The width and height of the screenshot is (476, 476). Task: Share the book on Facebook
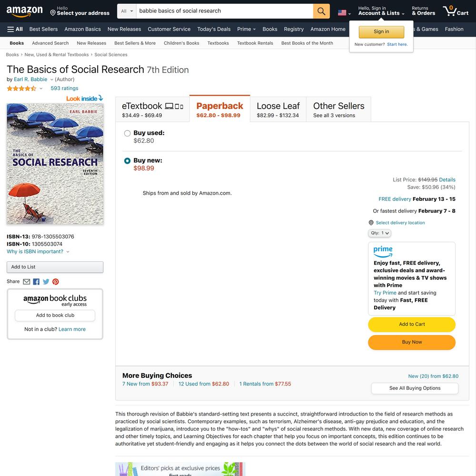[36, 282]
